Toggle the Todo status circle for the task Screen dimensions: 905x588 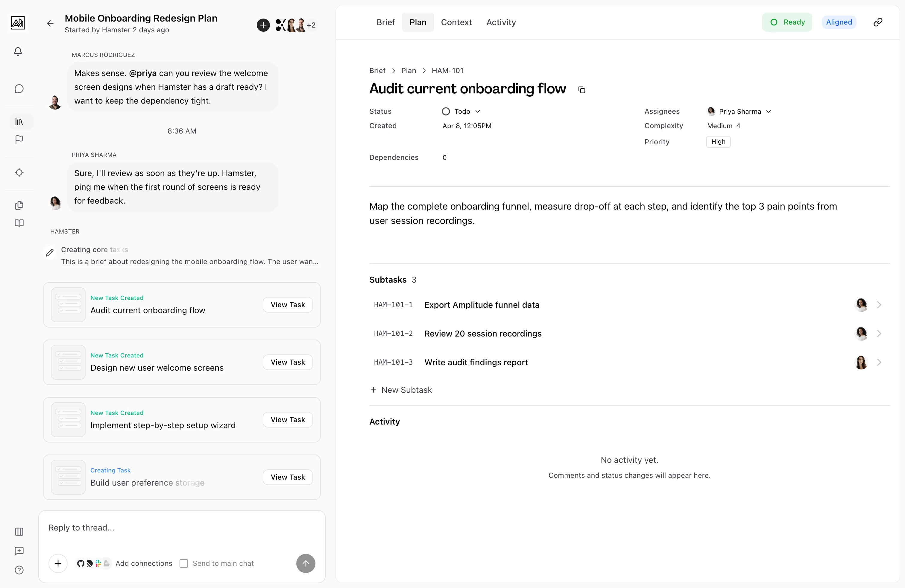pyautogui.click(x=446, y=111)
